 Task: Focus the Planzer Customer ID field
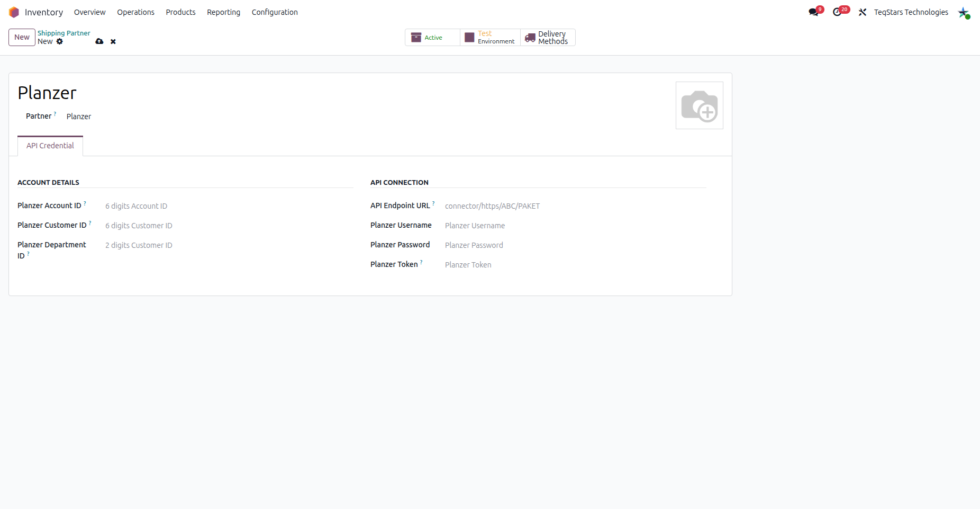pos(229,226)
